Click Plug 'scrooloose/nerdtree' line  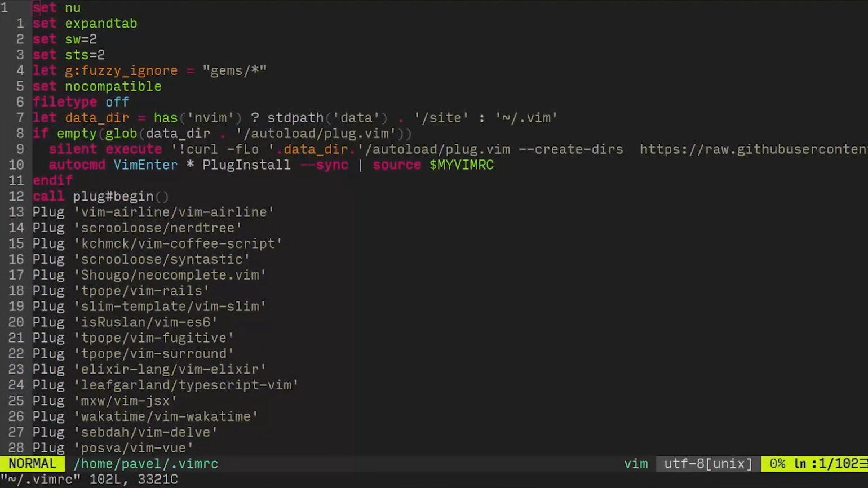pos(137,229)
